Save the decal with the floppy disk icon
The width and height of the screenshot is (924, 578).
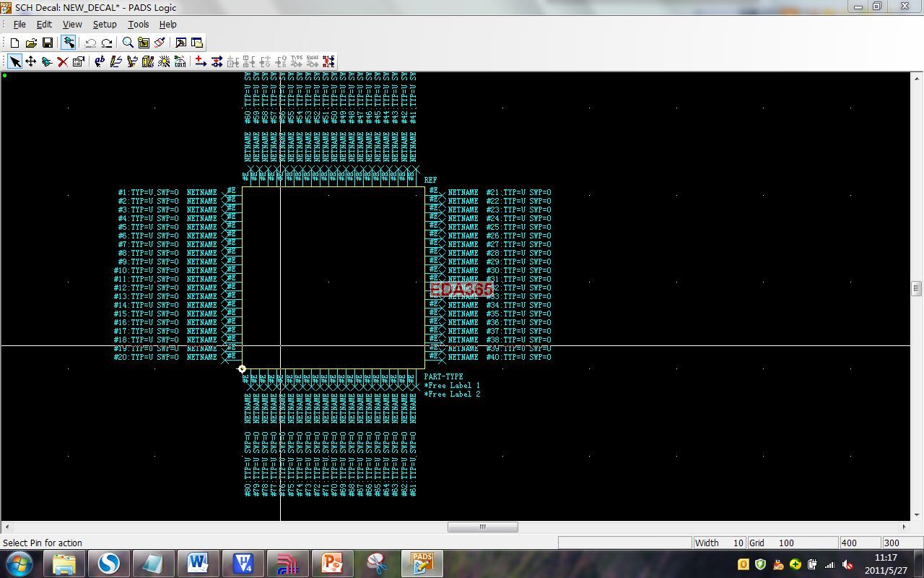tap(48, 43)
